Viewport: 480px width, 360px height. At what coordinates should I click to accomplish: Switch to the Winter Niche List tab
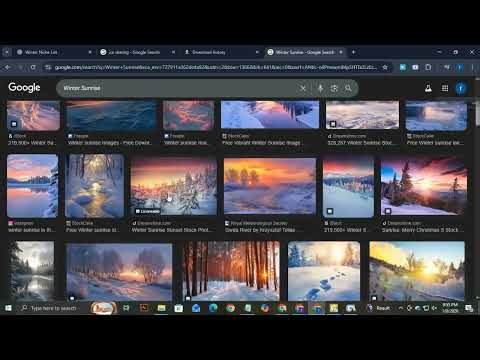(53, 52)
